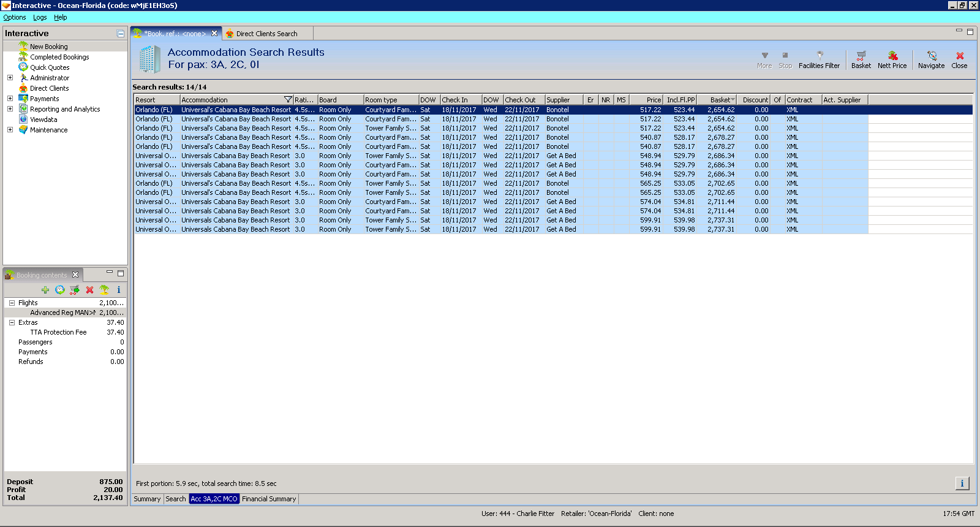Click the Incl.Fl.PP column header
This screenshot has width=980, height=527.
pyautogui.click(x=680, y=100)
